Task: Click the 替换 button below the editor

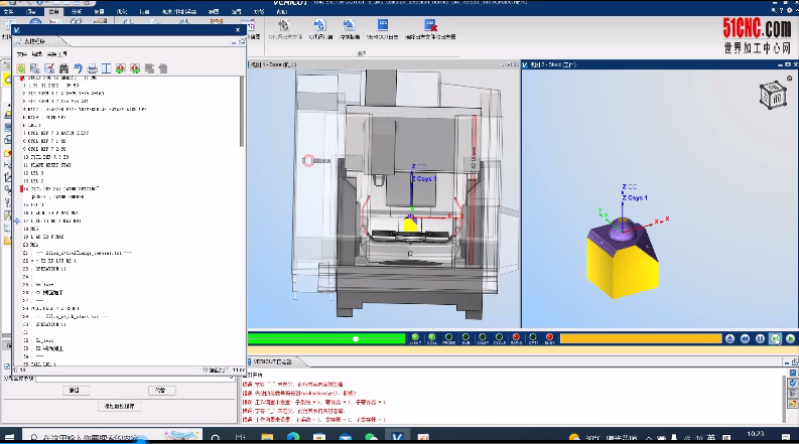Action: 160,389
